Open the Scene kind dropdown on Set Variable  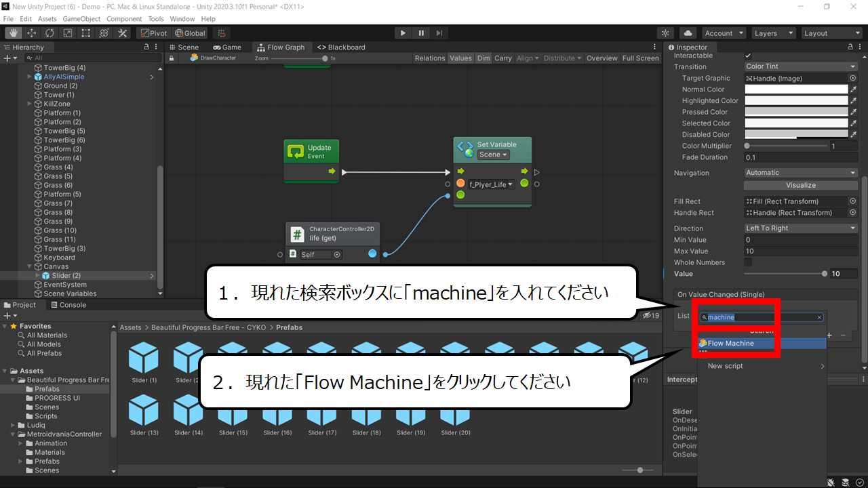tap(494, 155)
